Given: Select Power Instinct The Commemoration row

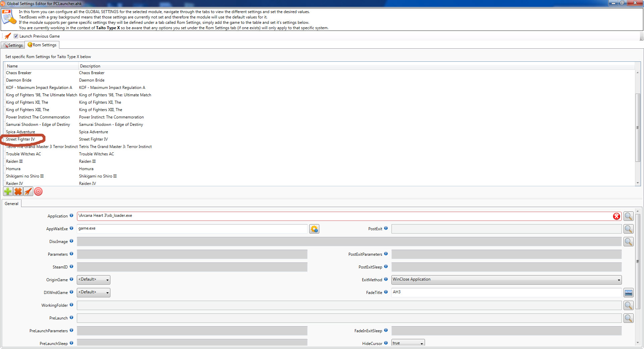Looking at the screenshot, I should pyautogui.click(x=319, y=117).
